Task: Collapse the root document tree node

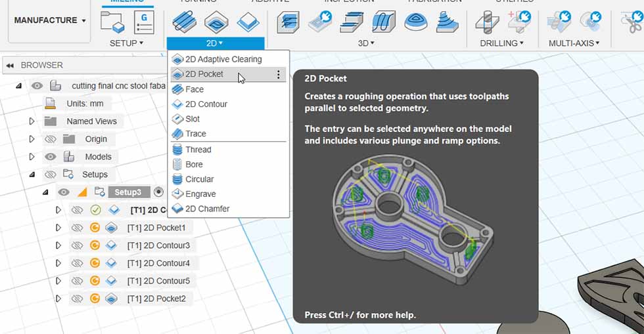Action: (18, 86)
